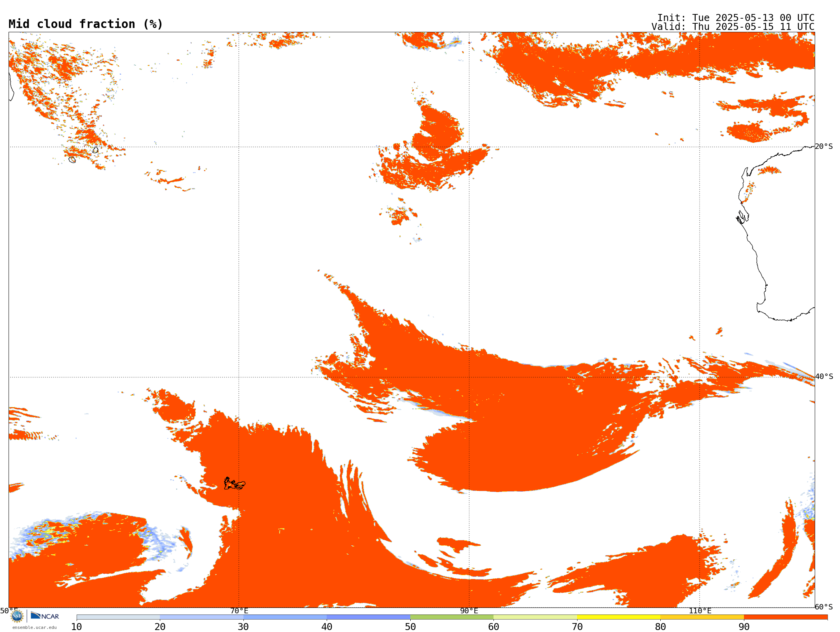The width and height of the screenshot is (840, 632).
Task: Click the 'Mid cloud fraction (%)' title
Action: click(x=86, y=24)
